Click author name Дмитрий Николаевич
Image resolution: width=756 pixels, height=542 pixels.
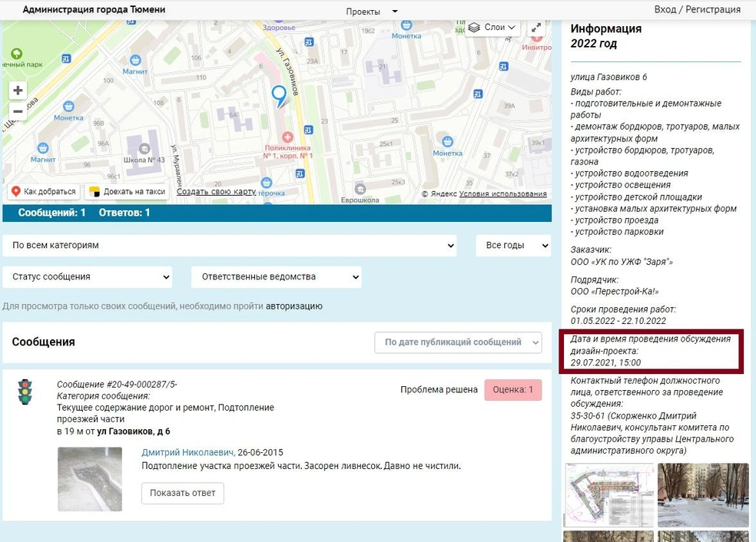click(x=188, y=452)
